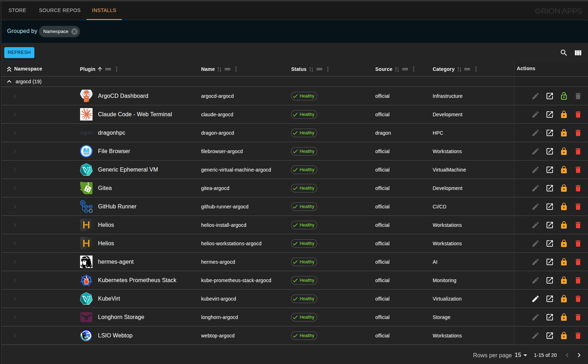Open the column visibility selector icon
The width and height of the screenshot is (588, 364).
[578, 53]
